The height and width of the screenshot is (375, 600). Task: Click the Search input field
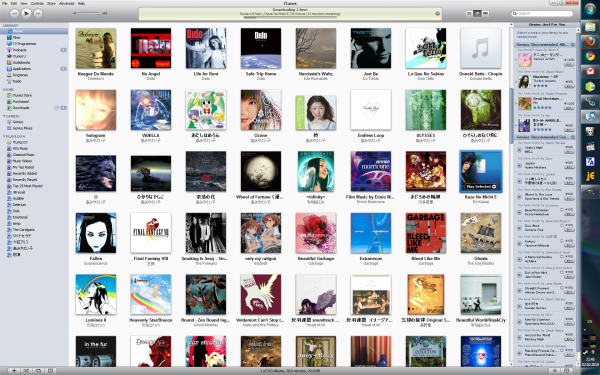[542, 13]
